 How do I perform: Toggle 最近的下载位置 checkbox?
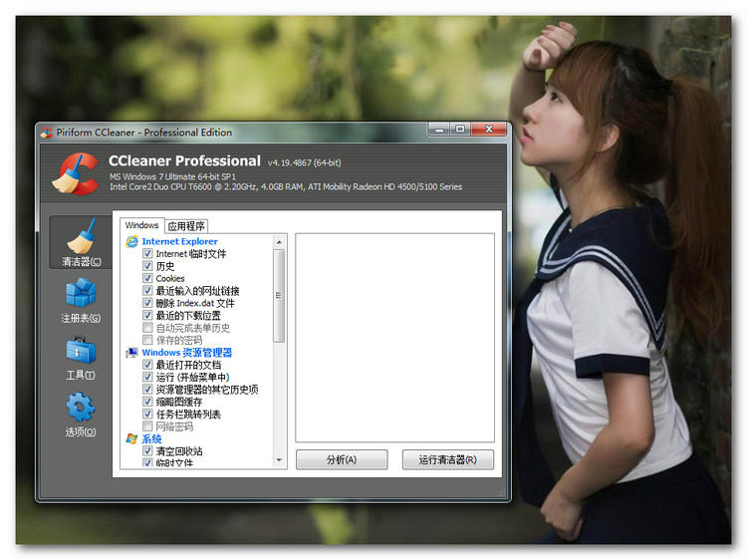click(x=147, y=316)
